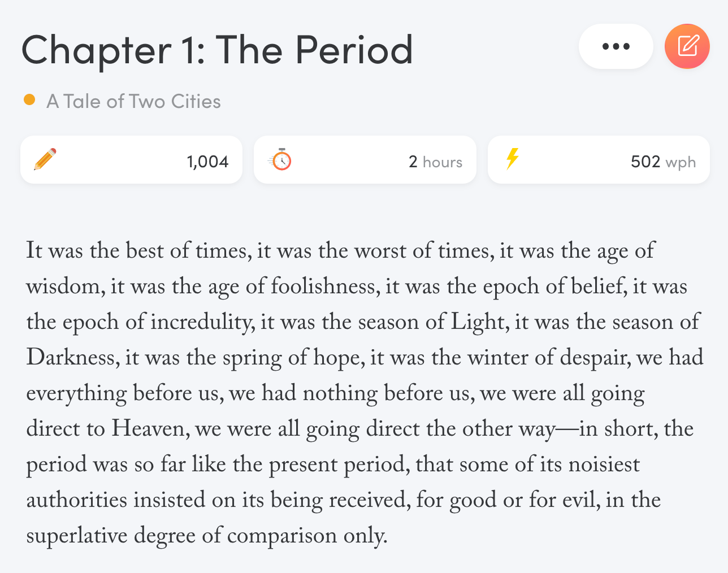Select the 1,004 word count value
The image size is (728, 573).
coord(207,162)
